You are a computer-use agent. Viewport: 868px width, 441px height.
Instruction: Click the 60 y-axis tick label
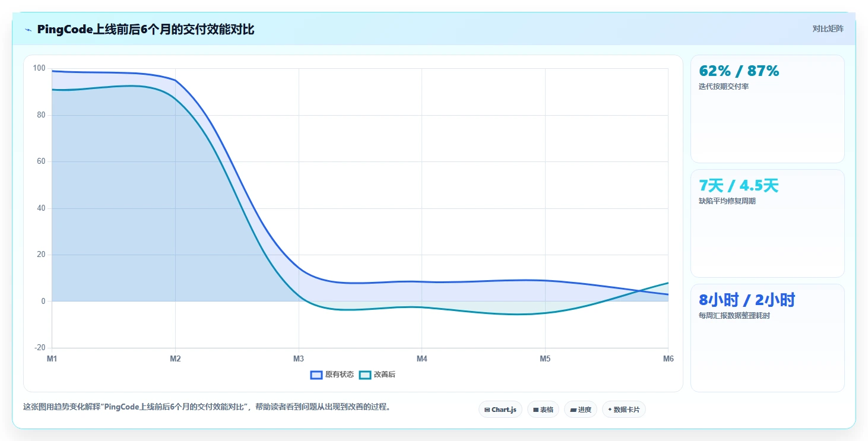click(x=41, y=161)
